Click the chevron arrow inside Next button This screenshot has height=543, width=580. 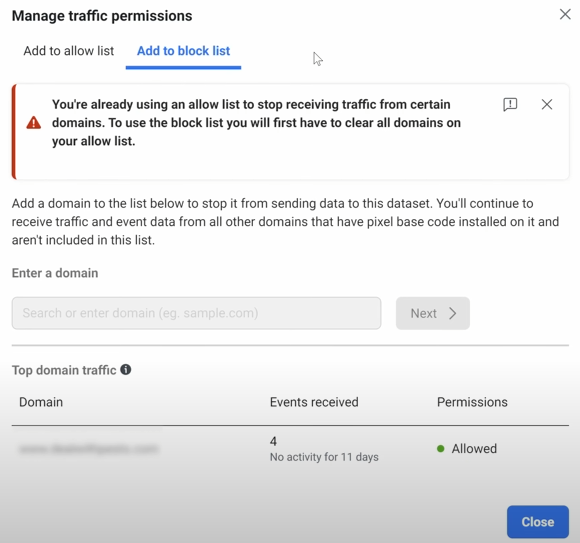[x=452, y=313]
